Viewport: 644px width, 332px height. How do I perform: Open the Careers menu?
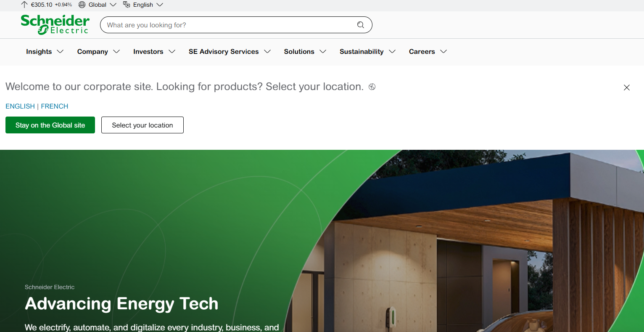pos(422,52)
